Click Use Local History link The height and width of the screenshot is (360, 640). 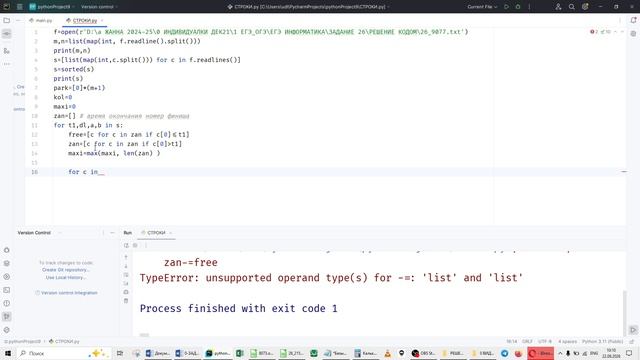(x=65, y=278)
